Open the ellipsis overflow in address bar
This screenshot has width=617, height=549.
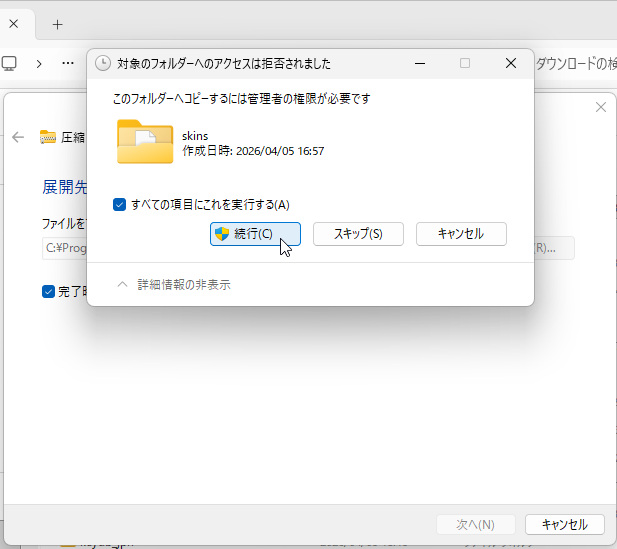[68, 63]
